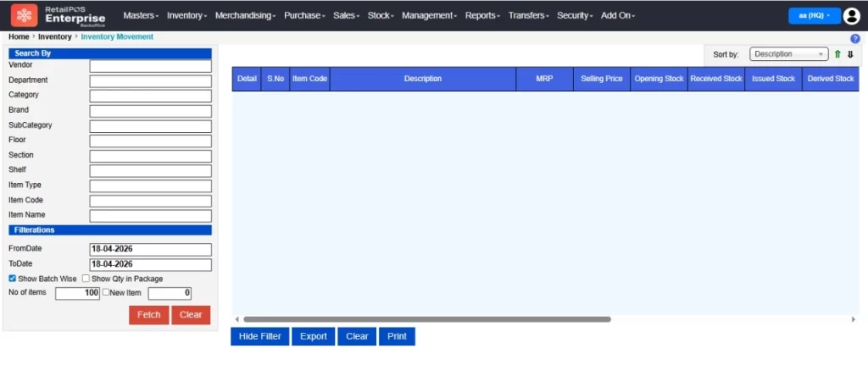Click the Detail column header
The width and height of the screenshot is (868, 387).
(247, 79)
